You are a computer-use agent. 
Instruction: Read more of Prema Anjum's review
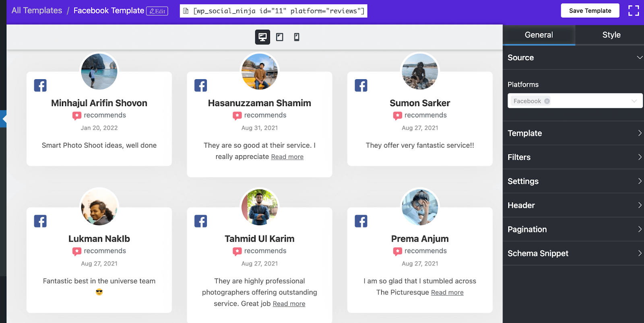pyautogui.click(x=447, y=292)
